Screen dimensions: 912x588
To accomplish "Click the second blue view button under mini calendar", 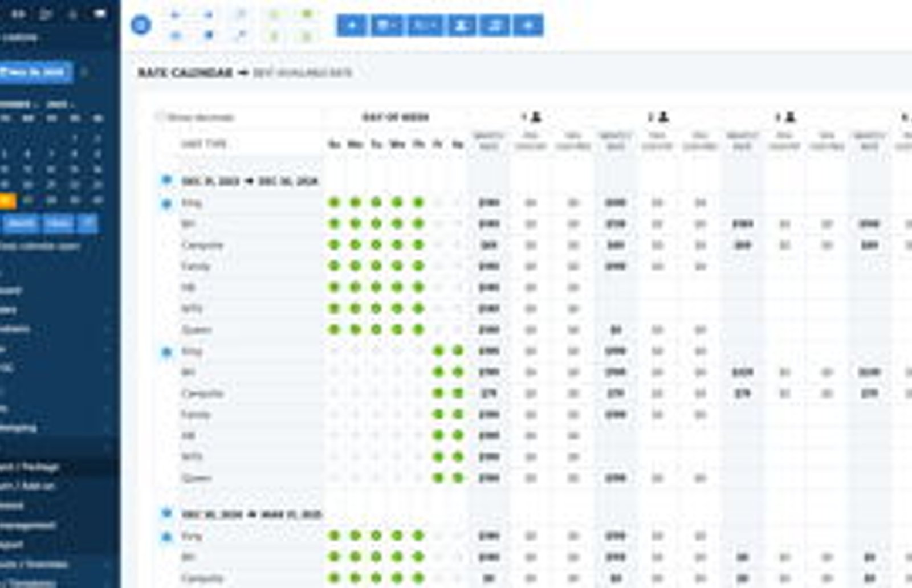I will coord(58,223).
